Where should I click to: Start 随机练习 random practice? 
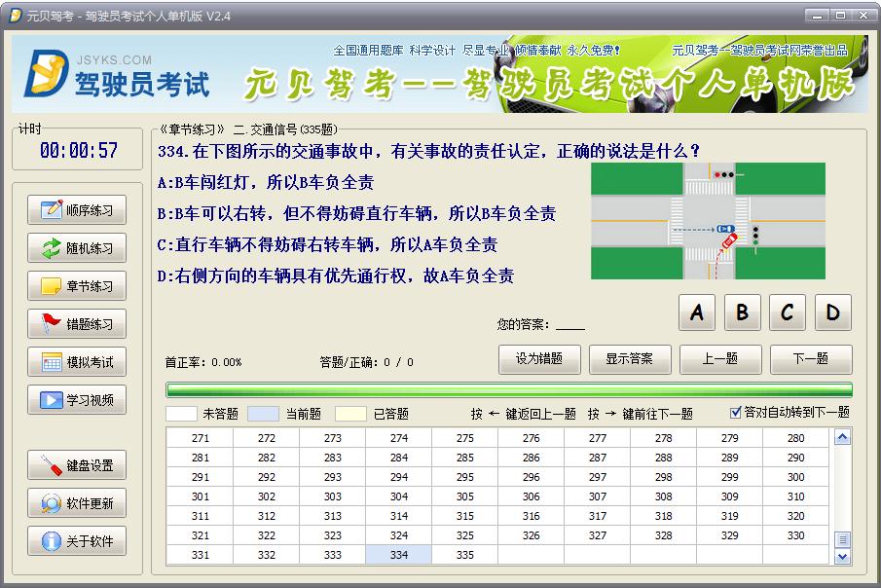click(x=77, y=248)
